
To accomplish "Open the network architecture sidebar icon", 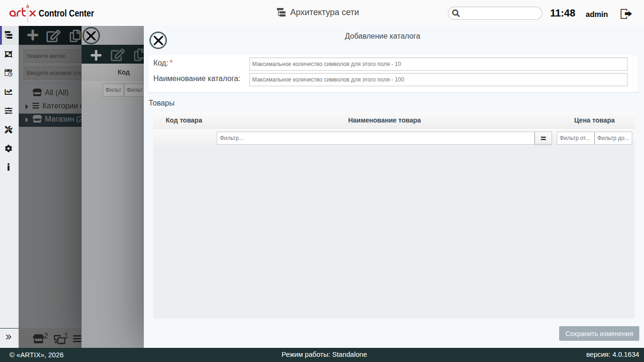I will tap(8, 35).
